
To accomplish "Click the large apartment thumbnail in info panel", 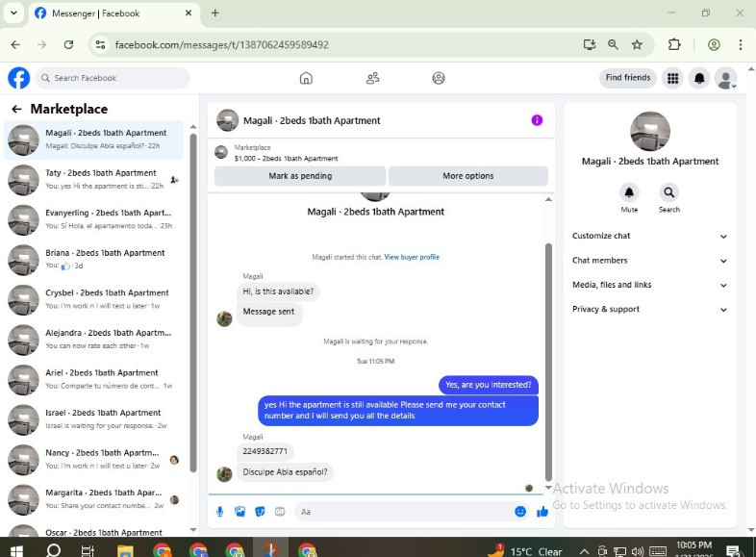I will (650, 131).
